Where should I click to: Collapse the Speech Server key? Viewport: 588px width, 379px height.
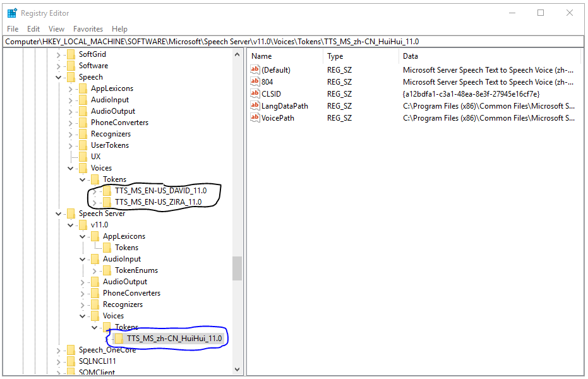(x=58, y=214)
